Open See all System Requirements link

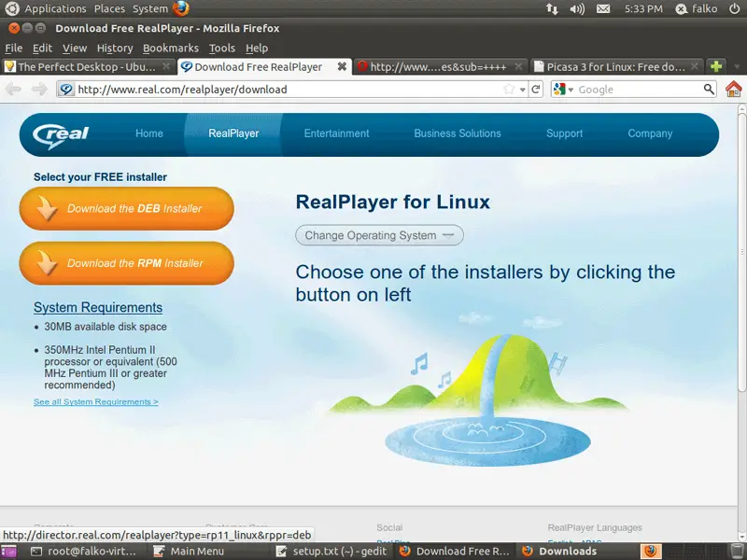coord(96,402)
